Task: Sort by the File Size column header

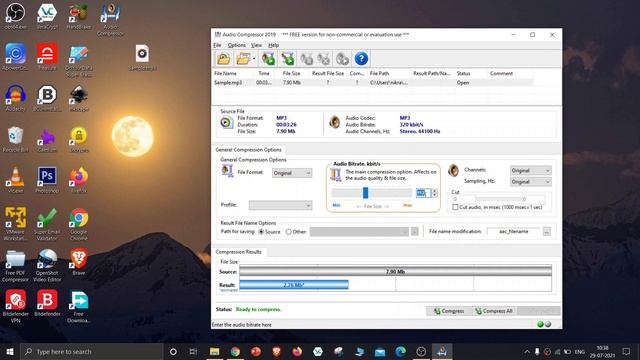Action: click(x=291, y=73)
